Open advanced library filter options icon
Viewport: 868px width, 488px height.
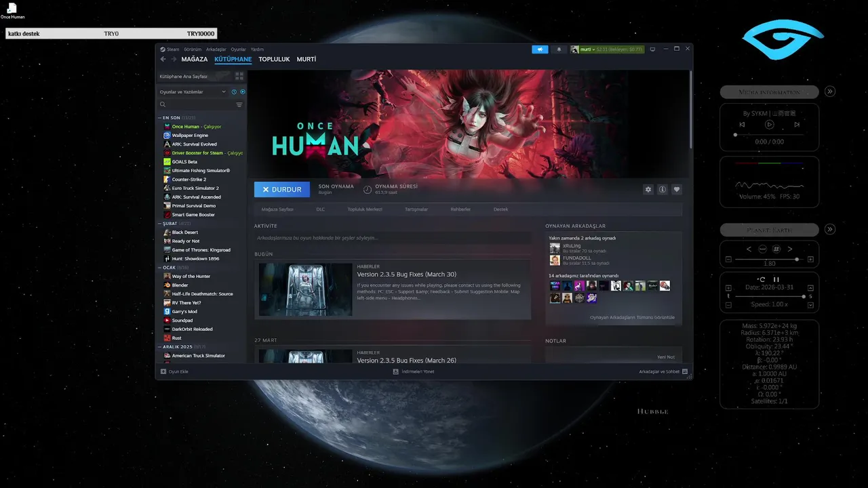[239, 104]
